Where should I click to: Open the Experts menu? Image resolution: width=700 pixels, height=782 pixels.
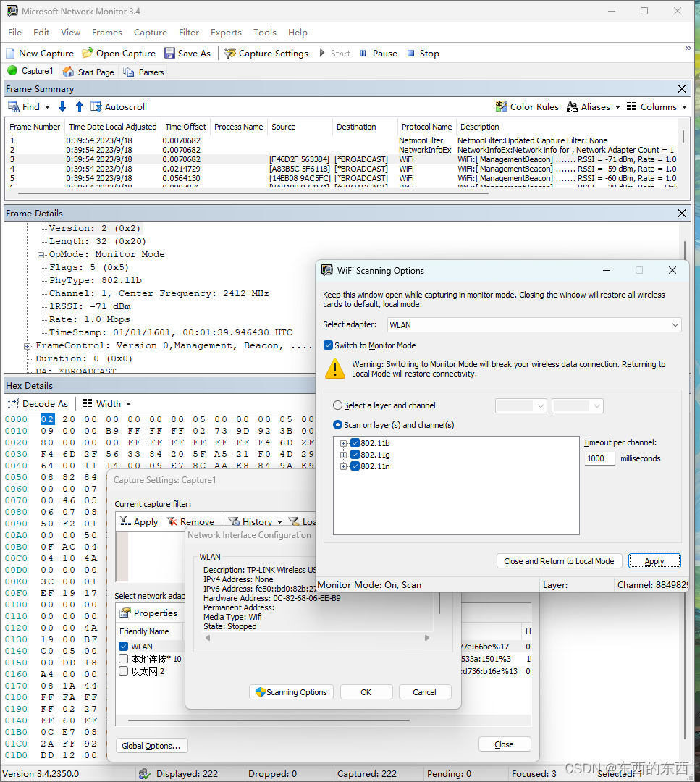[x=226, y=33]
